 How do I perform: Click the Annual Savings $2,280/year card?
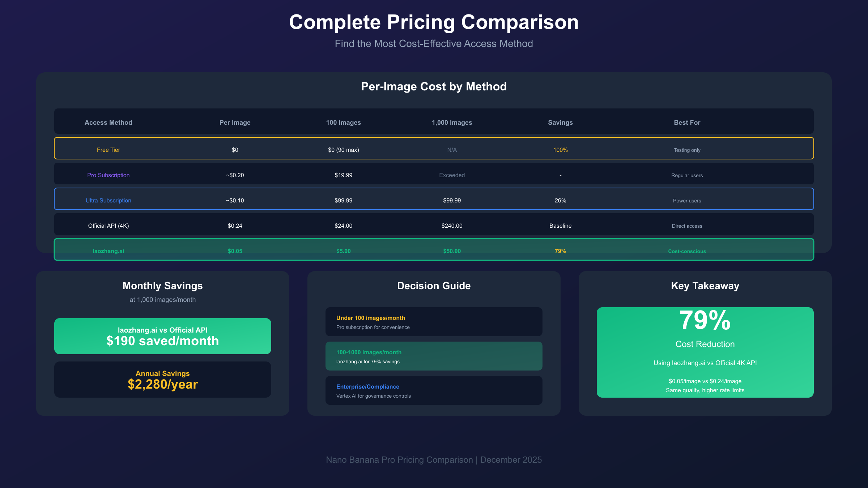click(162, 380)
